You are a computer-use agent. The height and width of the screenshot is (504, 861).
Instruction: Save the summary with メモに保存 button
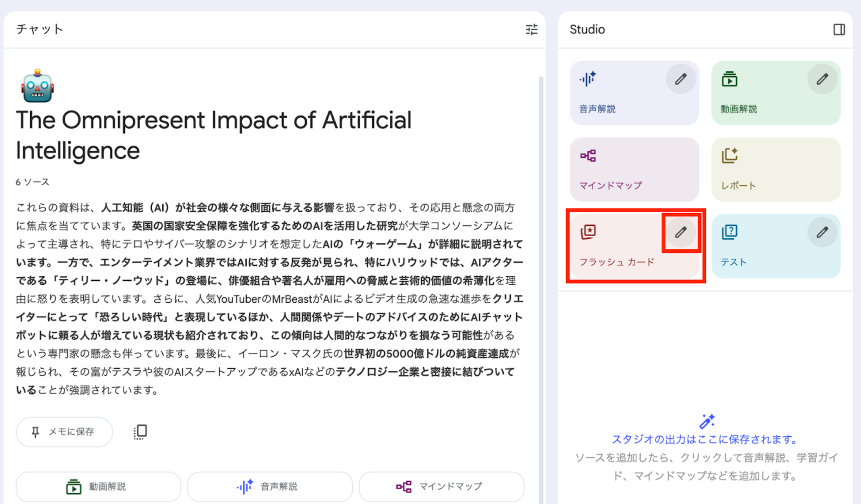[x=64, y=432]
